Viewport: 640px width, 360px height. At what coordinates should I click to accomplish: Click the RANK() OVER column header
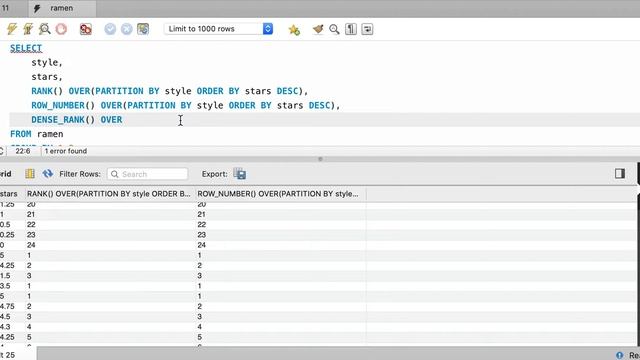pos(109,194)
